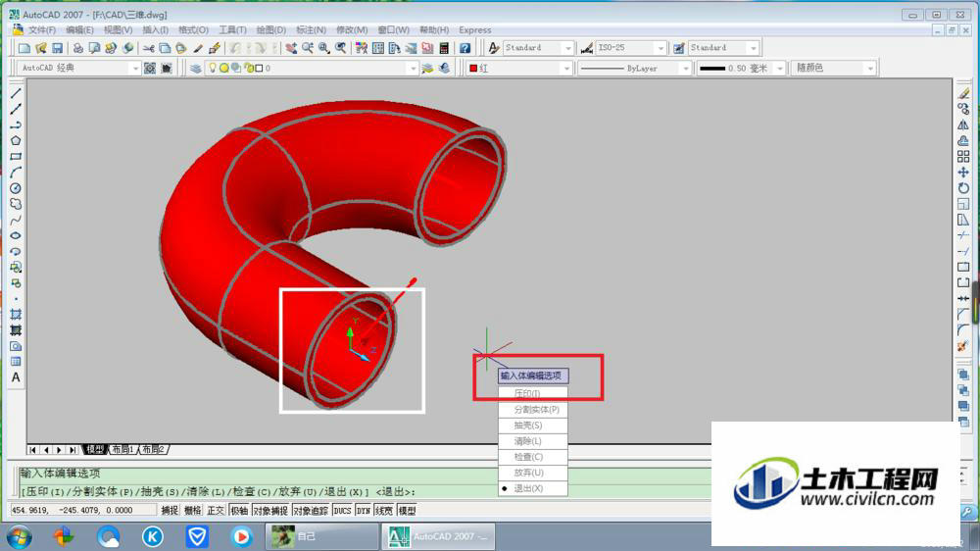
Task: Select the Move tool
Action: 963,172
